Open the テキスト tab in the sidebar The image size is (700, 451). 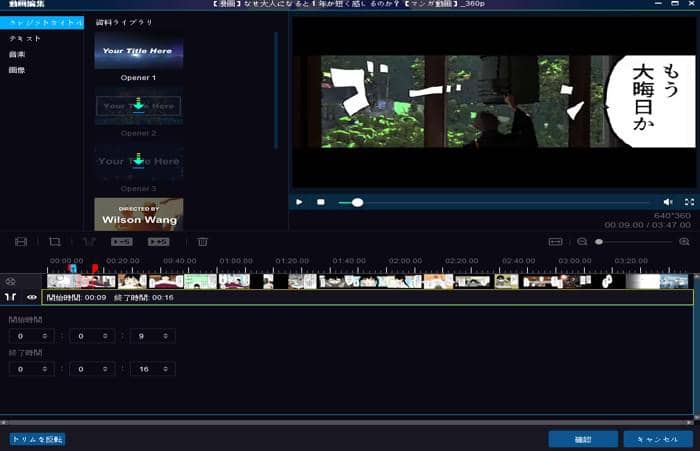coord(25,39)
